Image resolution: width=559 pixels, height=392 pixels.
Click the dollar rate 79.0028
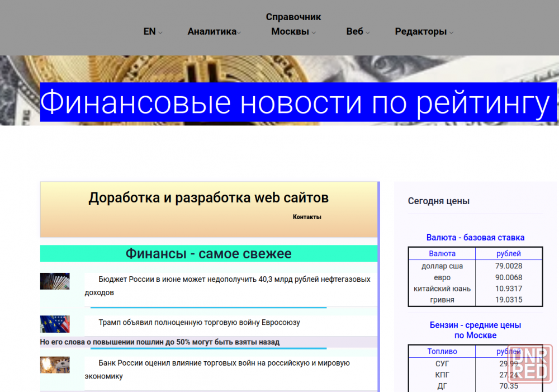coord(508,266)
